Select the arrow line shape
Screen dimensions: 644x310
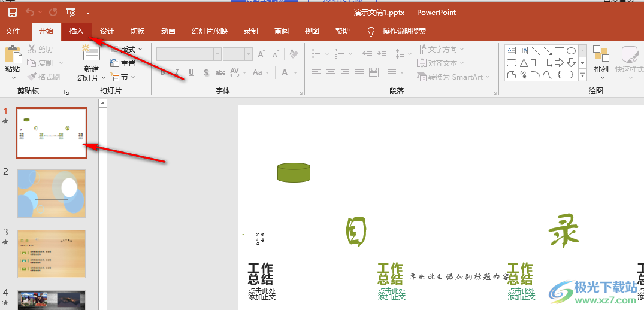547,51
